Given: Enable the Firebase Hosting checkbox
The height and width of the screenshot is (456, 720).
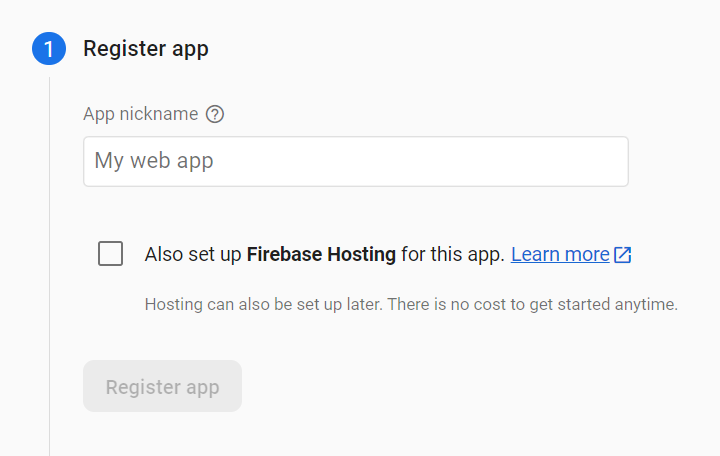Looking at the screenshot, I should click(110, 253).
